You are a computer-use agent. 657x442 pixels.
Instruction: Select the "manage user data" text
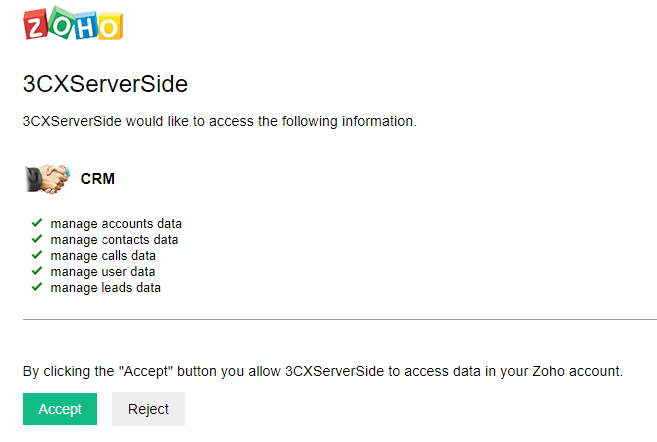[103, 271]
